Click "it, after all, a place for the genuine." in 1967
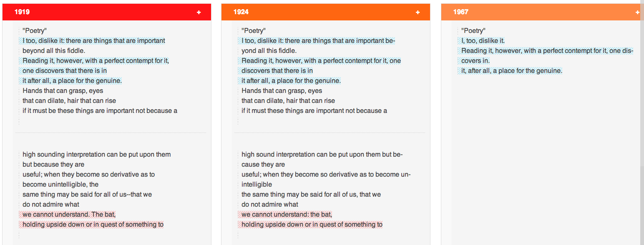644x245 pixels. pyautogui.click(x=512, y=71)
